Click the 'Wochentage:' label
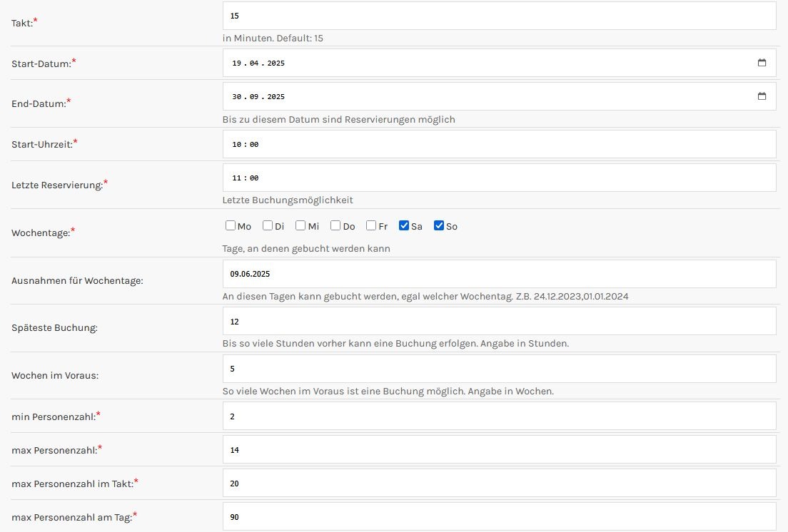 click(x=41, y=233)
